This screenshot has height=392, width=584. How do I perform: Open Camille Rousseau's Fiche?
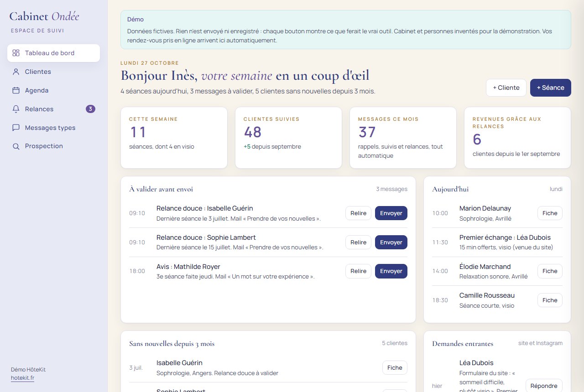pos(550,300)
